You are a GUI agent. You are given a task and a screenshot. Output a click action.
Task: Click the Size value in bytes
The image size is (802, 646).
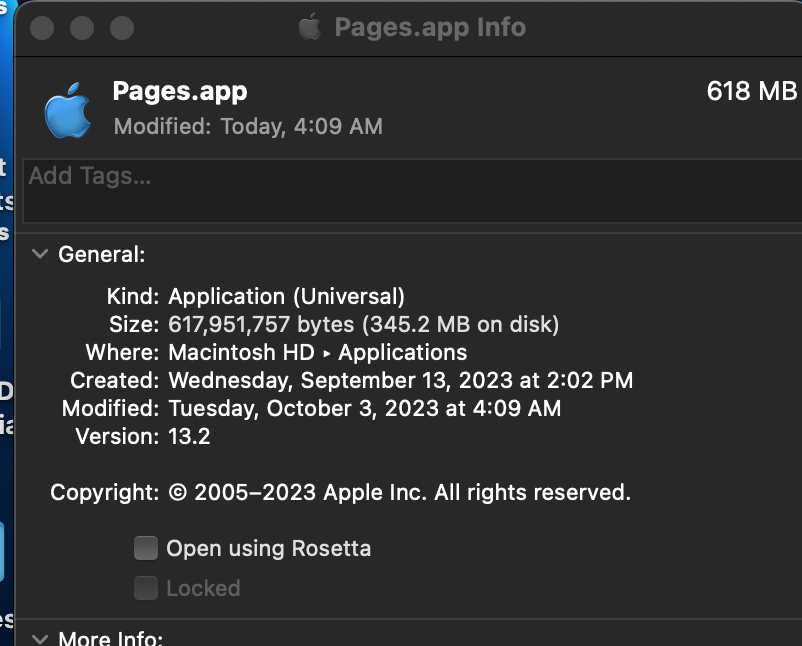(x=363, y=324)
